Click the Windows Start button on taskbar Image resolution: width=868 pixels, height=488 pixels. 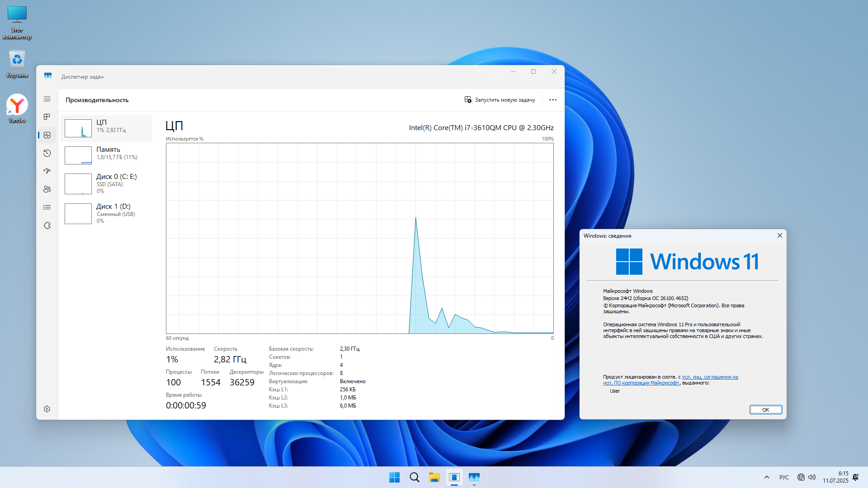coord(394,477)
